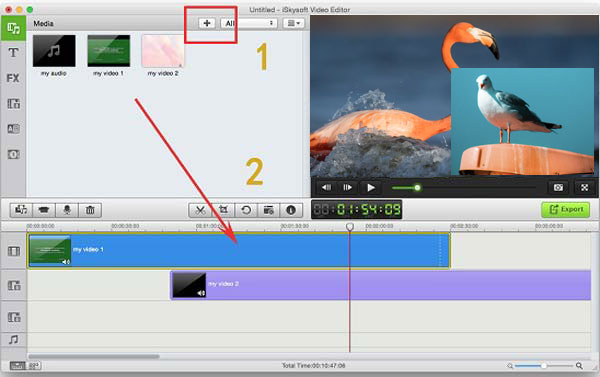This screenshot has width=600, height=377.
Task: Adjust the timeline zoom slider
Action: click(x=544, y=366)
